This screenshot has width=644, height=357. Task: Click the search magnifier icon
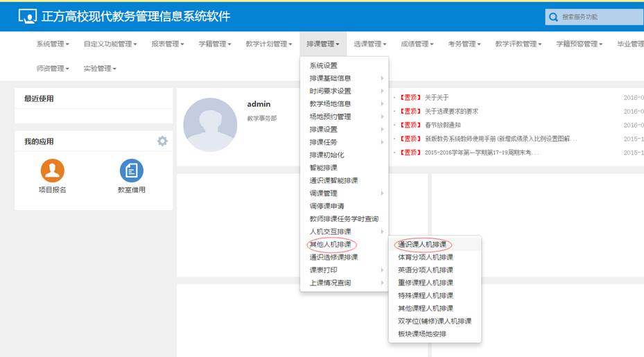552,17
